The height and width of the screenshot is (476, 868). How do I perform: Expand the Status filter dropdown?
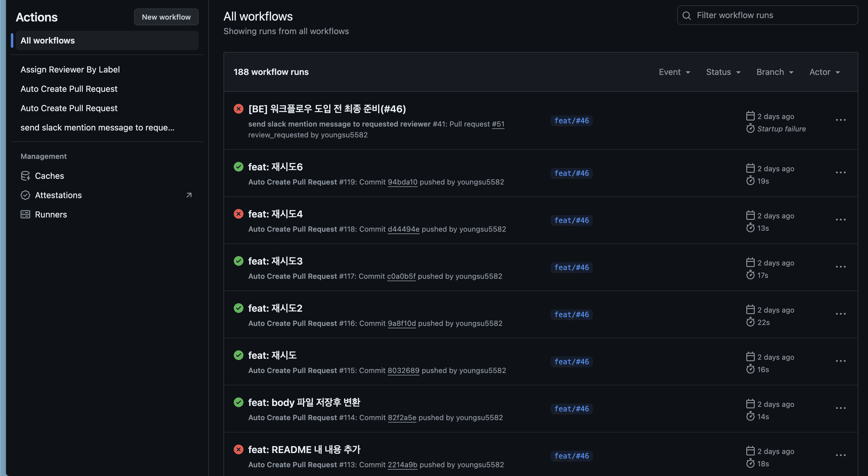(x=723, y=72)
